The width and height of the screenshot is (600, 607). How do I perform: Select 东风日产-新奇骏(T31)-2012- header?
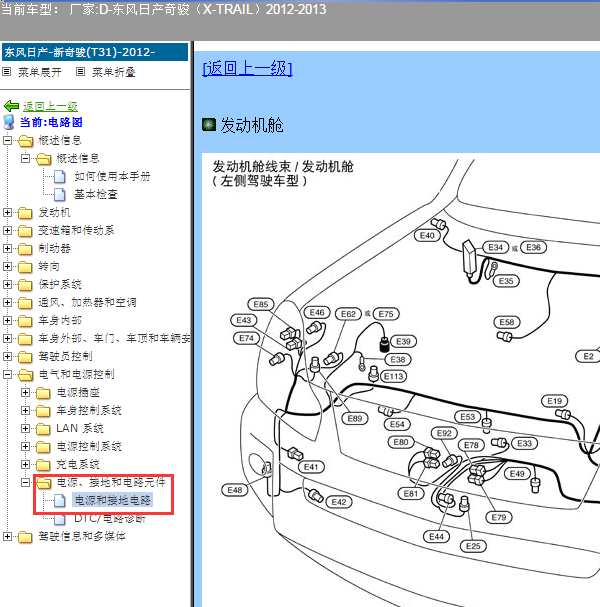click(x=95, y=52)
